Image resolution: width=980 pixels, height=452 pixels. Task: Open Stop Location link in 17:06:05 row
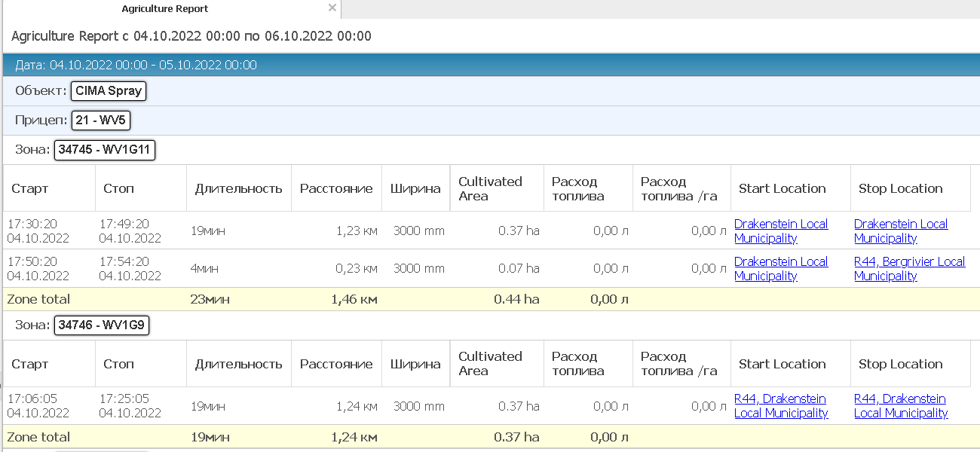pos(900,406)
